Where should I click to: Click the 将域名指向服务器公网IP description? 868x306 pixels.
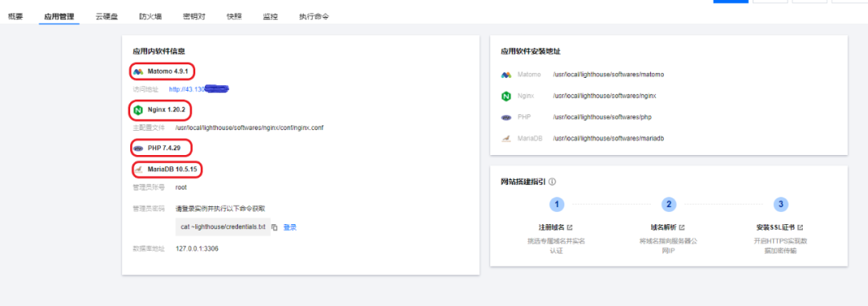pyautogui.click(x=669, y=247)
